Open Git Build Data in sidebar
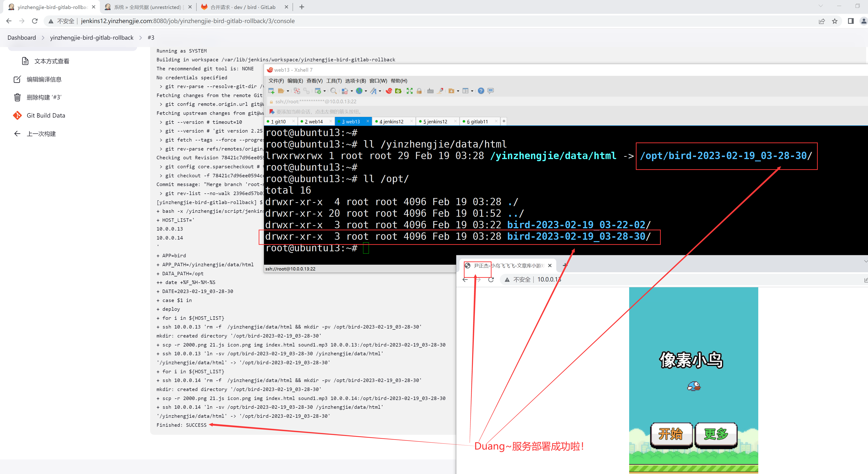Screen dimensions: 868x474 [46, 116]
